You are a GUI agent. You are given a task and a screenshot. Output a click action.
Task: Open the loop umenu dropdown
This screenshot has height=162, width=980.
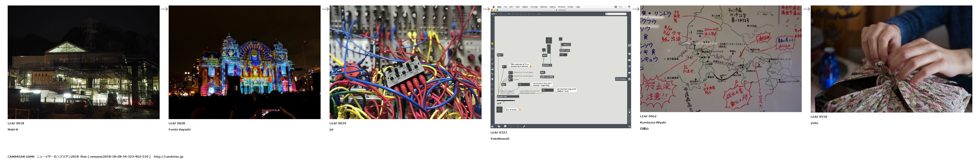point(564,44)
